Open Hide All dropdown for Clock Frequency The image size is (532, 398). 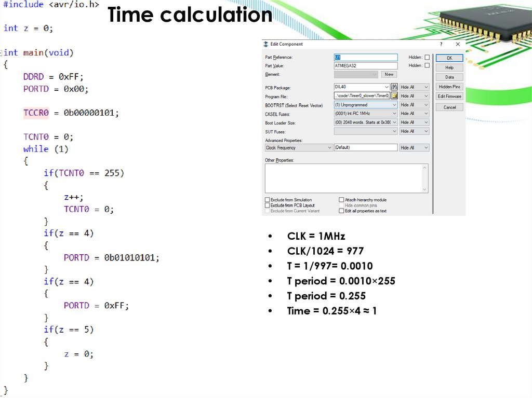click(x=414, y=148)
